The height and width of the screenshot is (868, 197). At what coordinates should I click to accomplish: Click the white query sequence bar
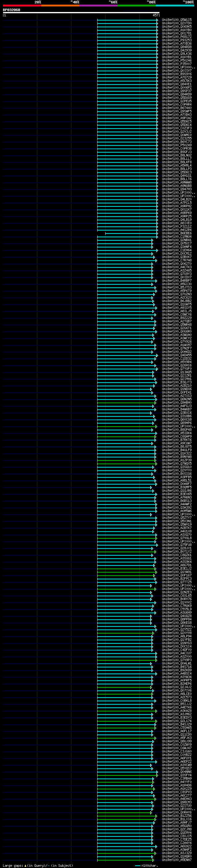(81, 12)
